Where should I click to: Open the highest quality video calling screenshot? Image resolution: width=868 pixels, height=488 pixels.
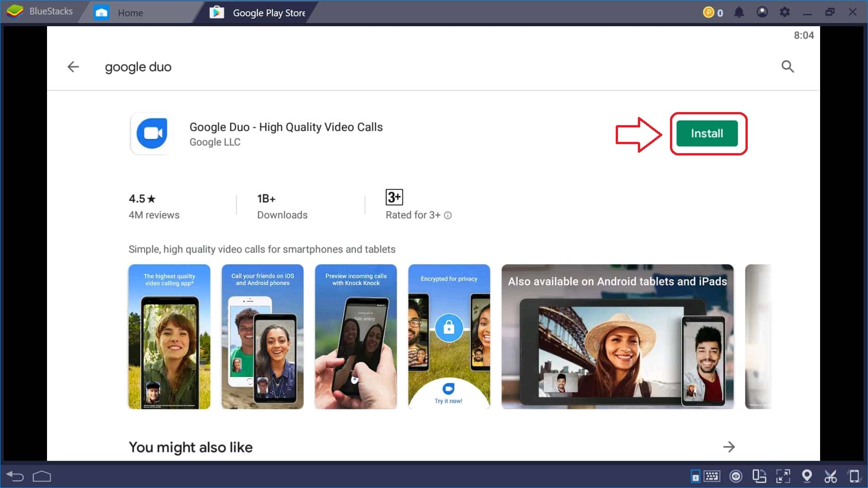pos(170,337)
